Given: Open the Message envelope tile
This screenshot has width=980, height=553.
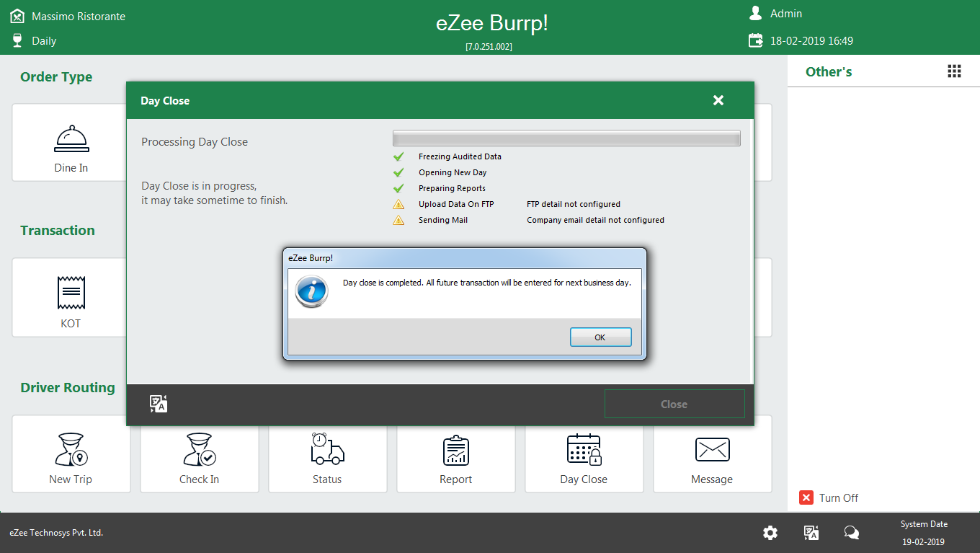Looking at the screenshot, I should [712, 454].
